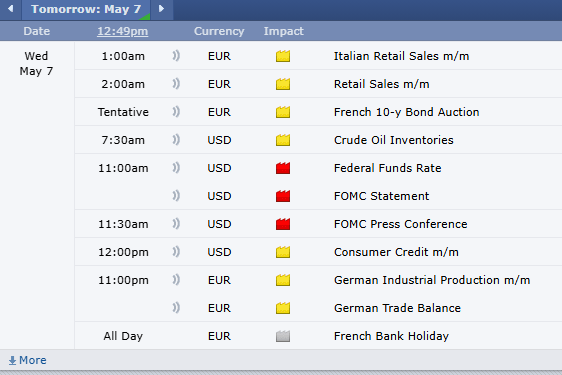Go to previous day with left arrow
562x375 pixels.
point(10,9)
